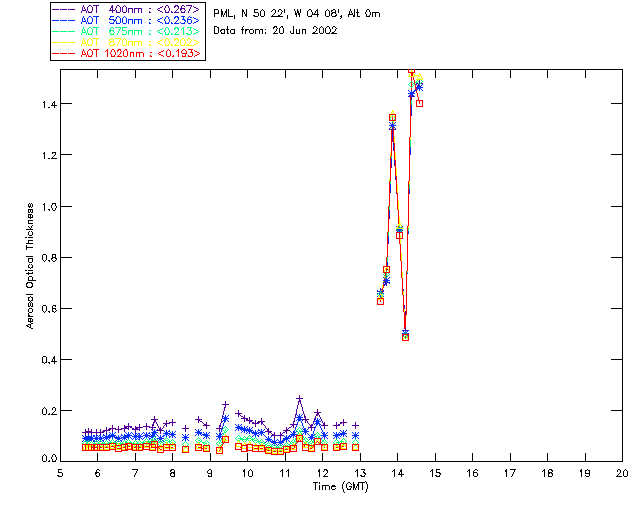Click the y-axis label 1.4
Screen dimensions: 640x512
pos(49,104)
